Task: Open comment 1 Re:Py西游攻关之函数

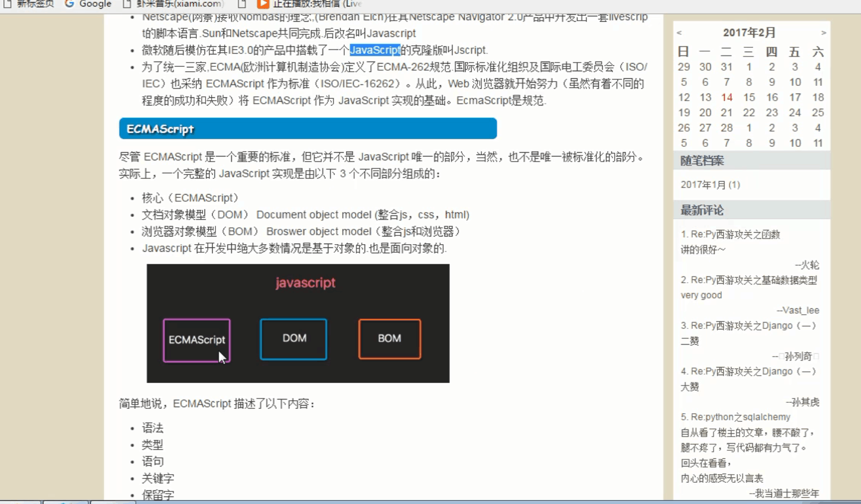Action: click(x=730, y=234)
